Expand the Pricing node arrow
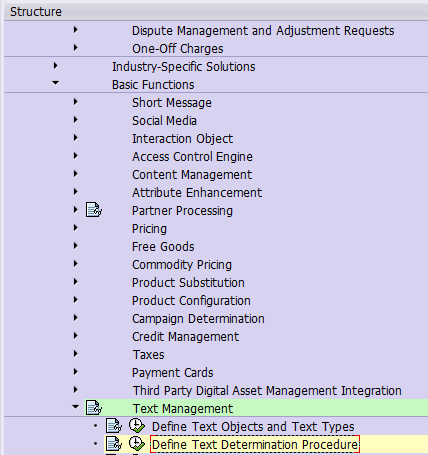 click(x=76, y=228)
